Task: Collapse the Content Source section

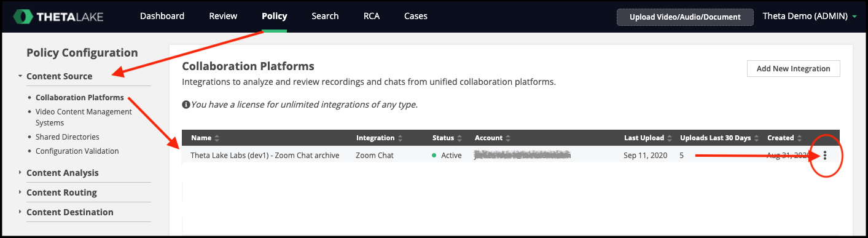Action: (x=60, y=76)
